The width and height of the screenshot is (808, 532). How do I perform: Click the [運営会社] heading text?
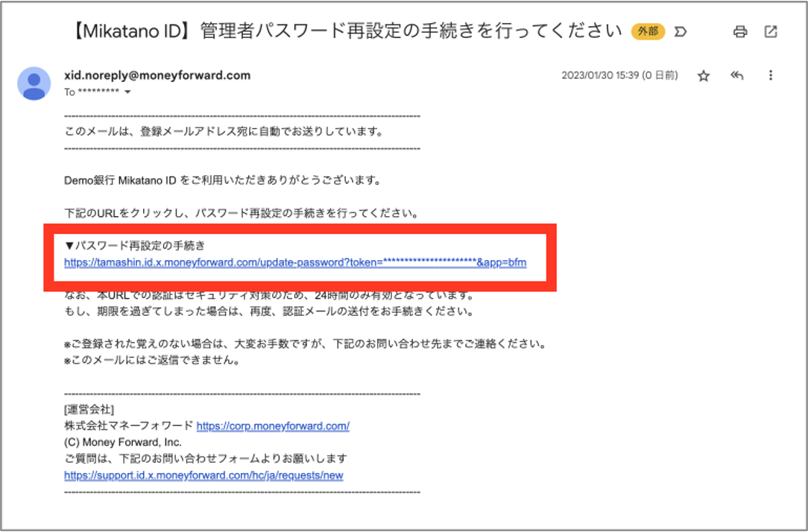point(89,409)
